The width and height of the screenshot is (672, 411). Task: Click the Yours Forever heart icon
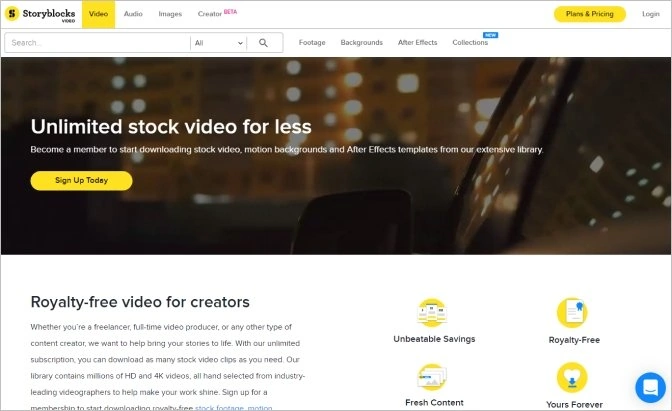(x=572, y=378)
